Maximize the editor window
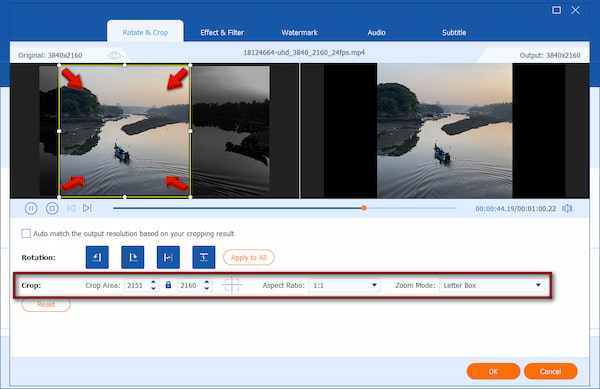This screenshot has height=389, width=600. tap(556, 10)
